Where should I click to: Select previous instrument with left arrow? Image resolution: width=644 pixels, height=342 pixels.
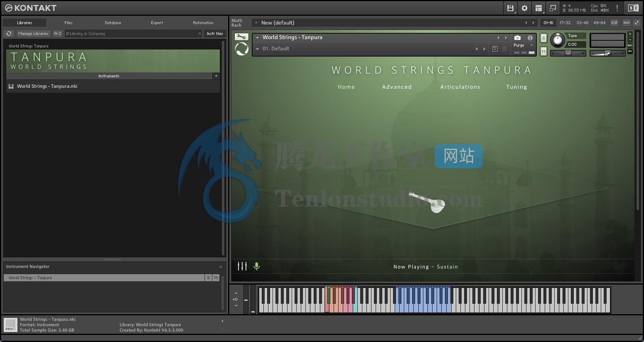498,37
